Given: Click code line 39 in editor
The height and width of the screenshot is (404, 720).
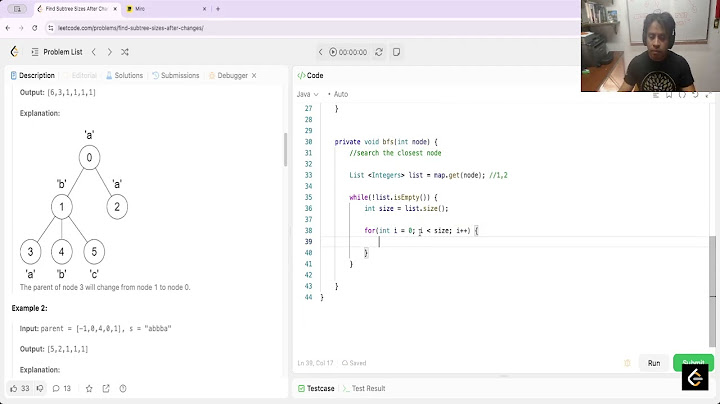Looking at the screenshot, I should [x=514, y=241].
